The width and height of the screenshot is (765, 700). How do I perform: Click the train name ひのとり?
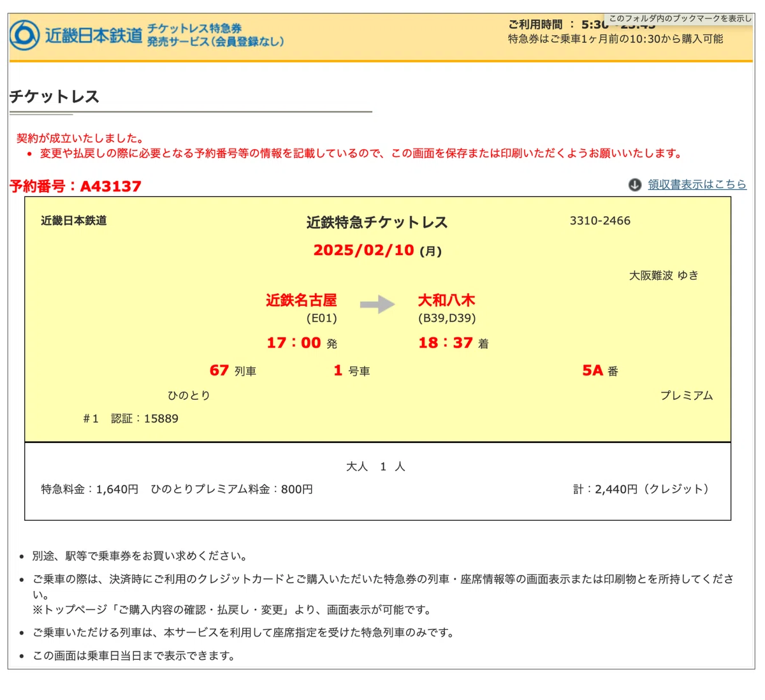(x=189, y=395)
